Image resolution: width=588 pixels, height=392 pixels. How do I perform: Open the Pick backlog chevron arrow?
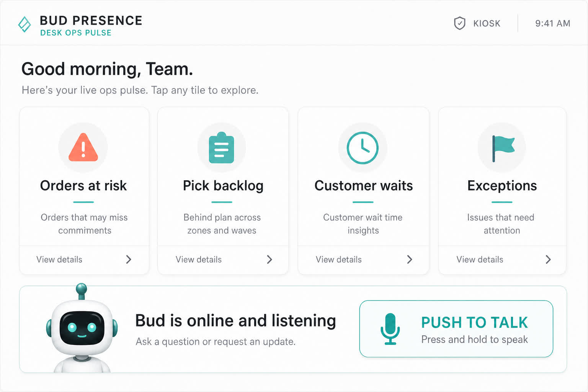tap(269, 260)
